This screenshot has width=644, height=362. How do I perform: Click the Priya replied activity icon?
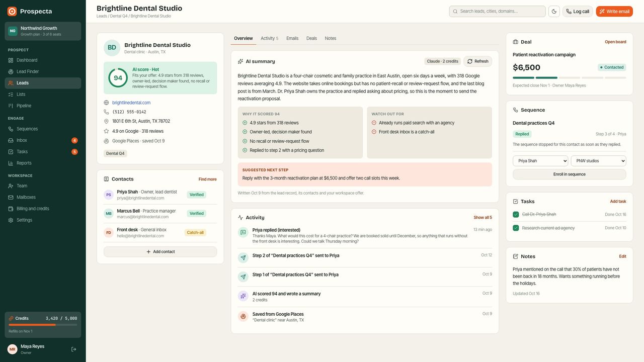point(243,232)
